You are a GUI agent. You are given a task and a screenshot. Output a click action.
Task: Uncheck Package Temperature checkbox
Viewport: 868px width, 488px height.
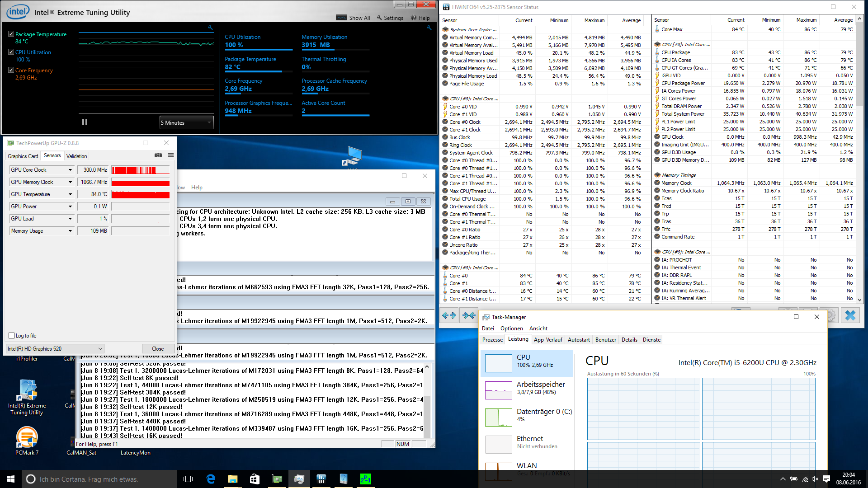click(x=11, y=34)
